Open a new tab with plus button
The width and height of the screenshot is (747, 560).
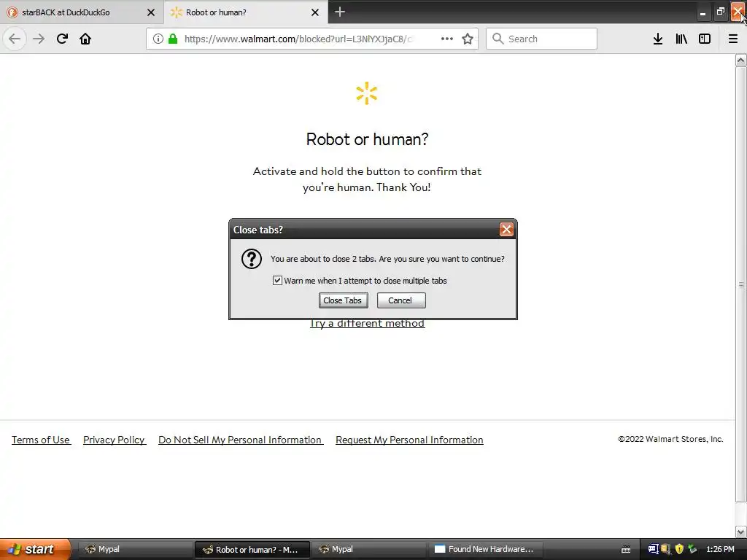tap(340, 12)
